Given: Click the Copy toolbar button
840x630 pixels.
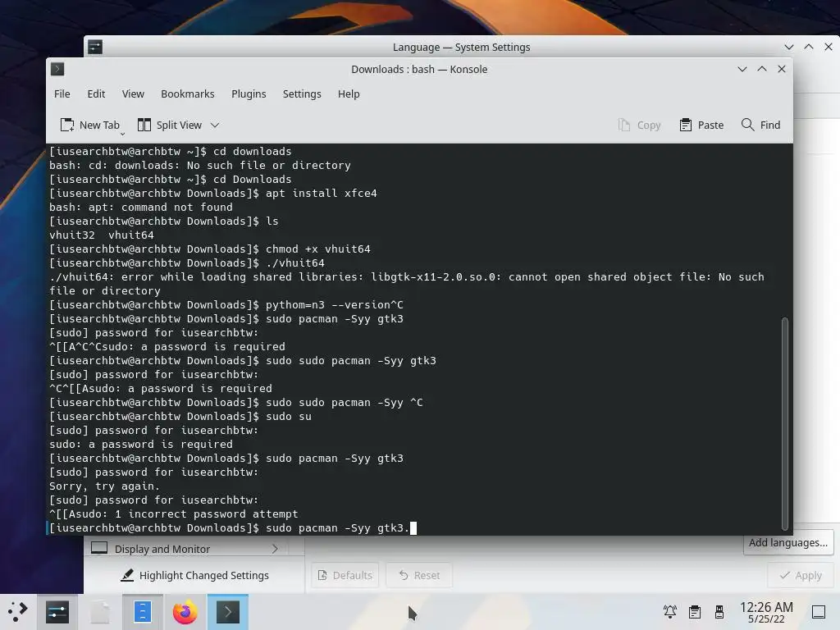Looking at the screenshot, I should (x=640, y=125).
